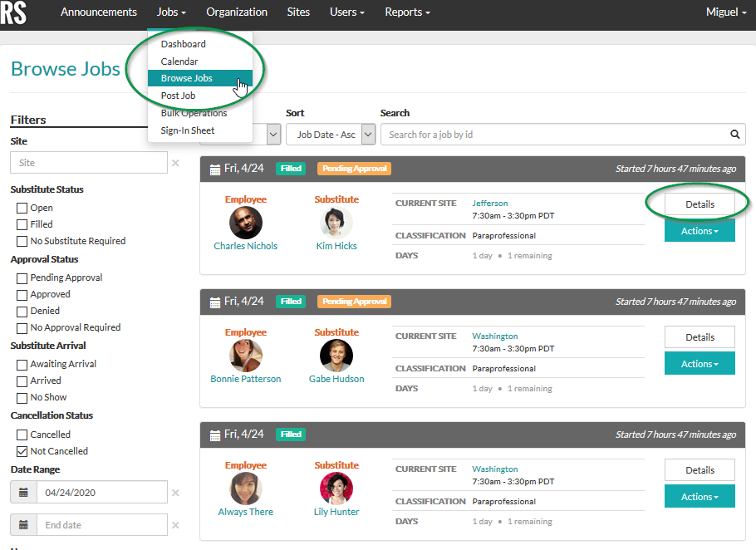Open the Actions dropdown for Charles Nichols's job
This screenshot has width=756, height=550.
click(x=699, y=231)
